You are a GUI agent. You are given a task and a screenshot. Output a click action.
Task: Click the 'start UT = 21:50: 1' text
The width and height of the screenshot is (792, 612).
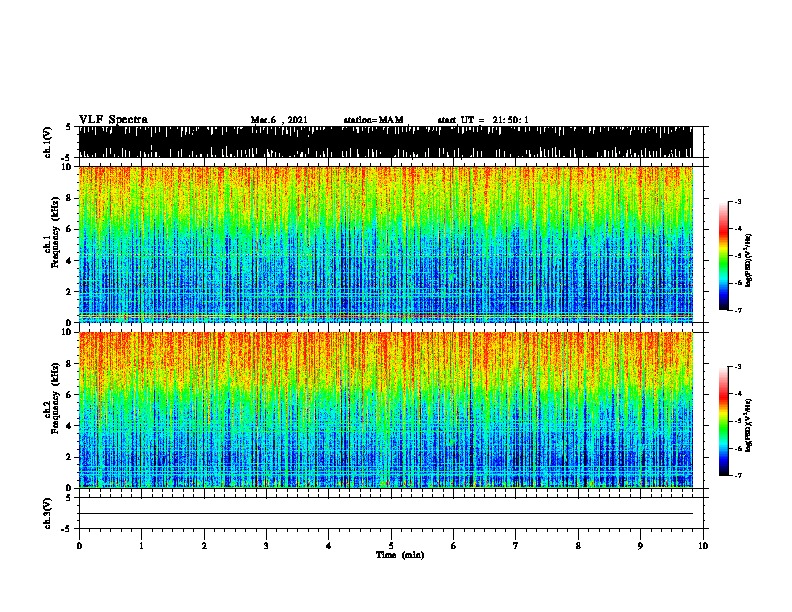483,120
